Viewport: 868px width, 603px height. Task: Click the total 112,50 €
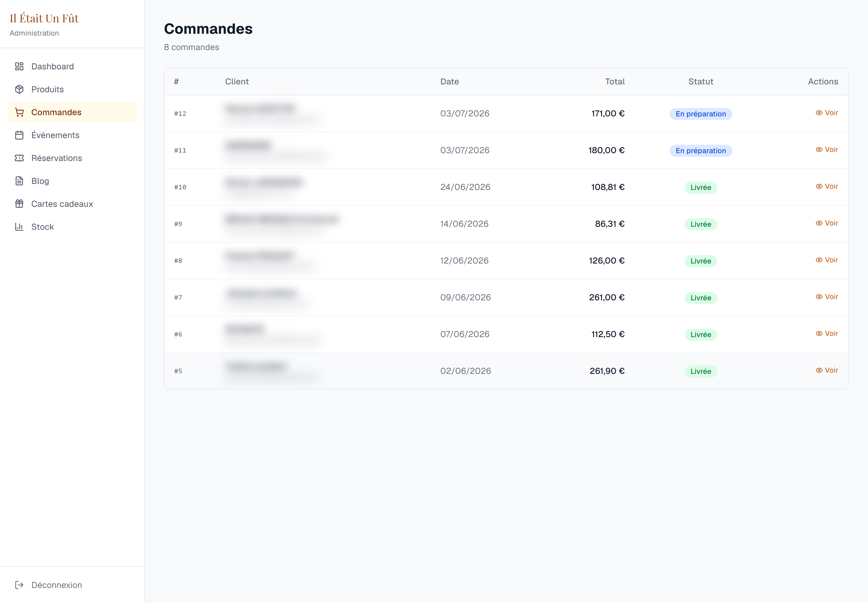(608, 334)
